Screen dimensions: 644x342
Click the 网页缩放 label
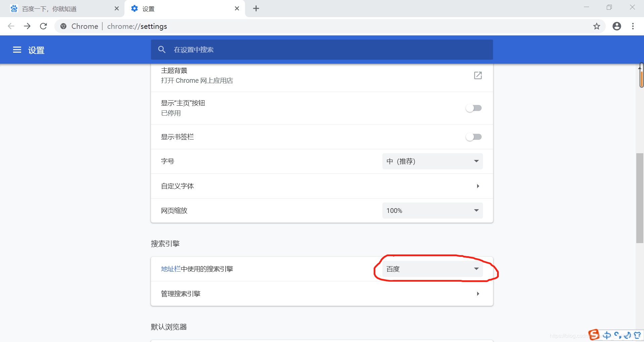click(x=174, y=211)
